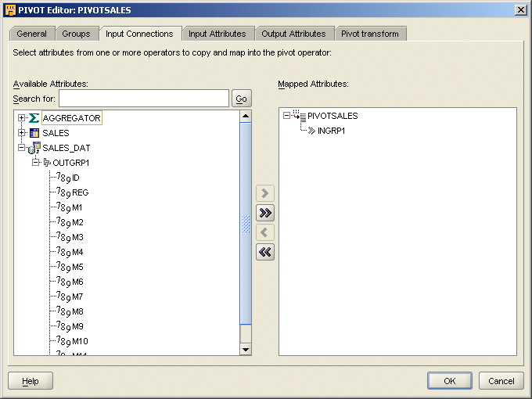The height and width of the screenshot is (399, 532).
Task: Select the M6 attribute
Action: (x=77, y=282)
